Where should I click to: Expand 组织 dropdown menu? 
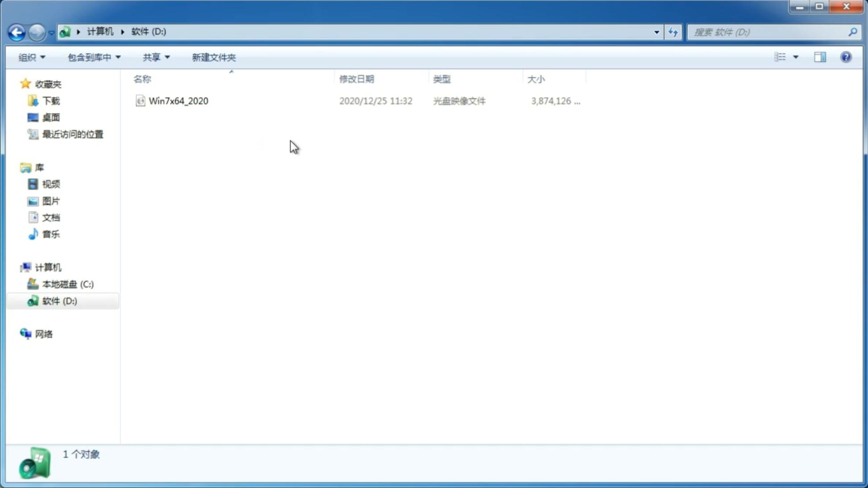(x=31, y=57)
